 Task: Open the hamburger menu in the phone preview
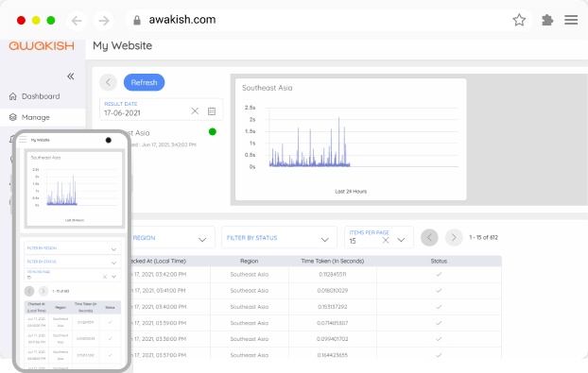click(x=23, y=140)
